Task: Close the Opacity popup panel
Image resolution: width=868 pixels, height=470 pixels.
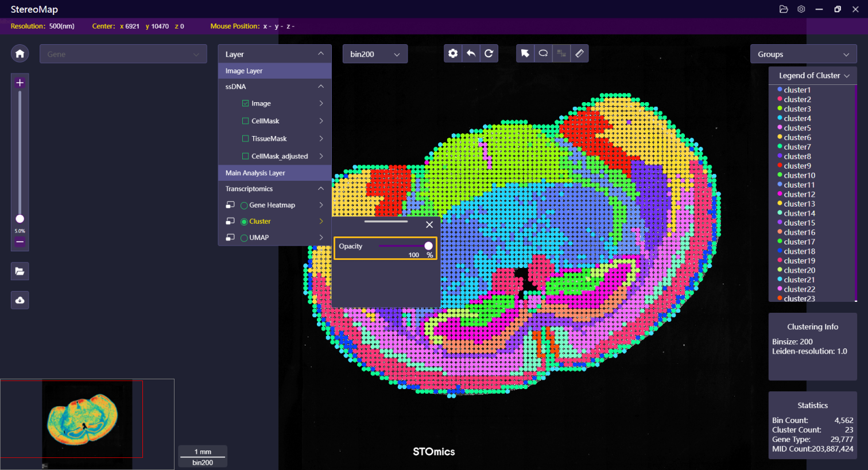Action: (429, 224)
